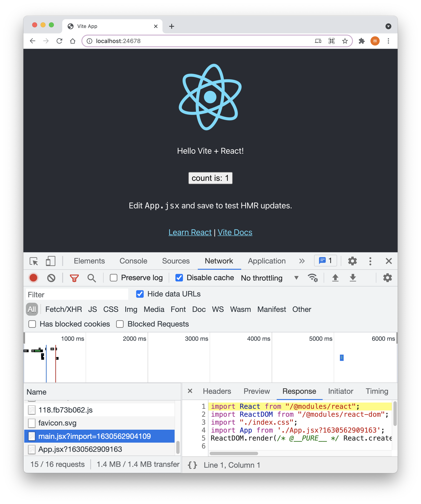This screenshot has width=421, height=504.
Task: Clear the network log
Action: tap(51, 278)
